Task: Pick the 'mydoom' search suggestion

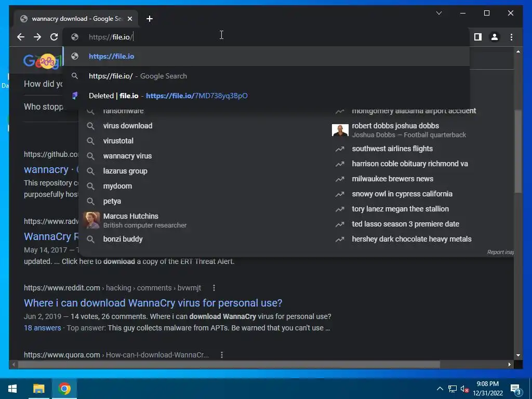Action: pos(117,186)
